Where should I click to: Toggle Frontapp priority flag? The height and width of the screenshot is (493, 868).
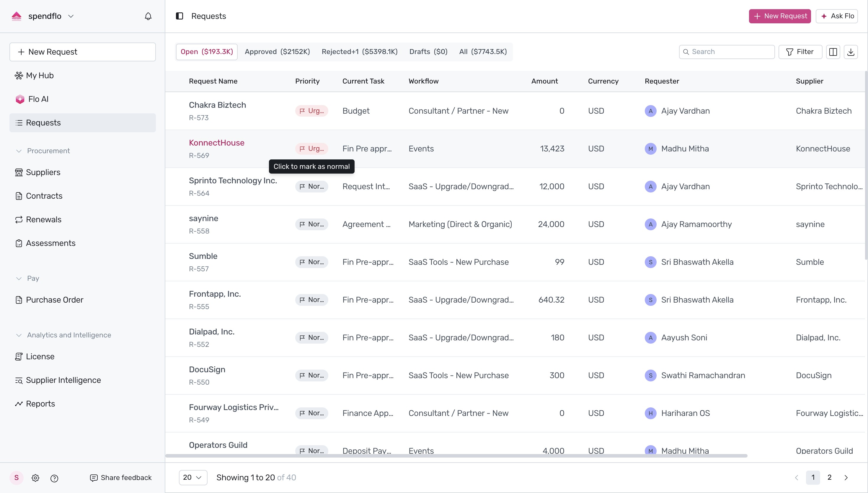coord(311,300)
